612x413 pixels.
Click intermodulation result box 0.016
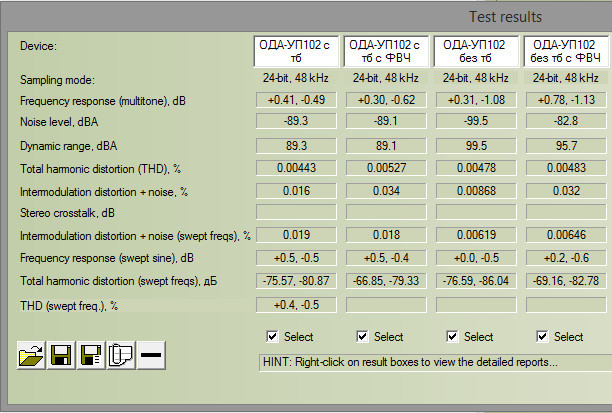(x=296, y=191)
